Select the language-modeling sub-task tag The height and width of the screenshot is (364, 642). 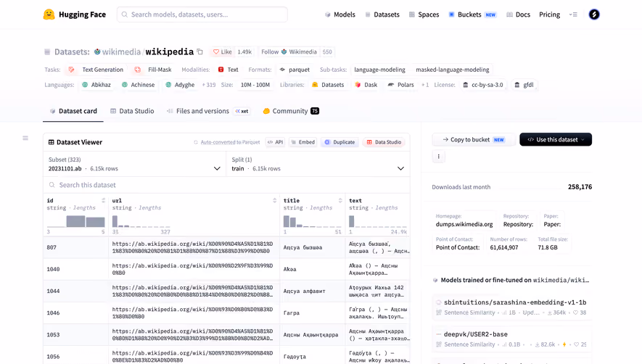tap(379, 70)
